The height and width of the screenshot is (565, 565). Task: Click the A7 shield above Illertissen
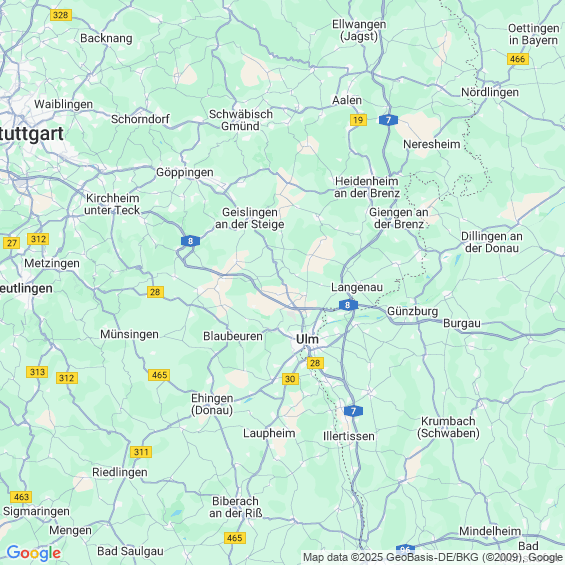353,411
